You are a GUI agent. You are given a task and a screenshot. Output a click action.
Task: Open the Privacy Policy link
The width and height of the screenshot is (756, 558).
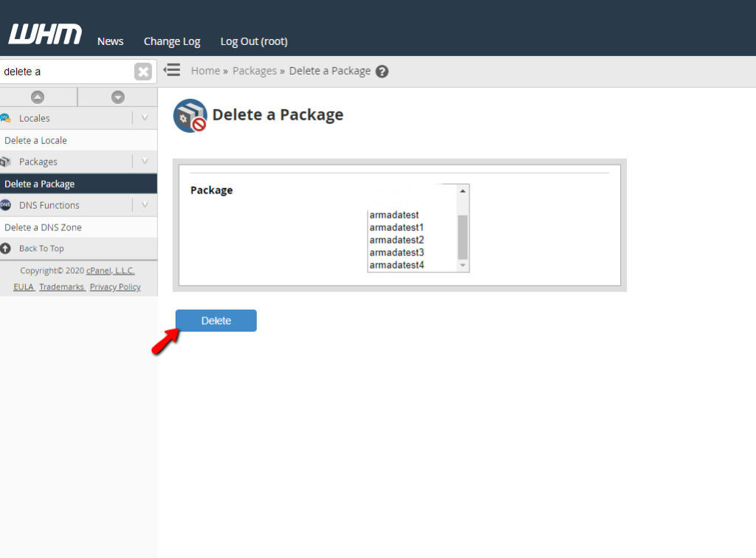(115, 286)
